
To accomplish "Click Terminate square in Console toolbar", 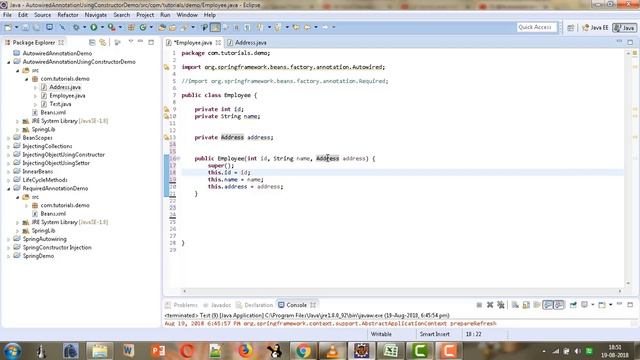I will coord(479,305).
